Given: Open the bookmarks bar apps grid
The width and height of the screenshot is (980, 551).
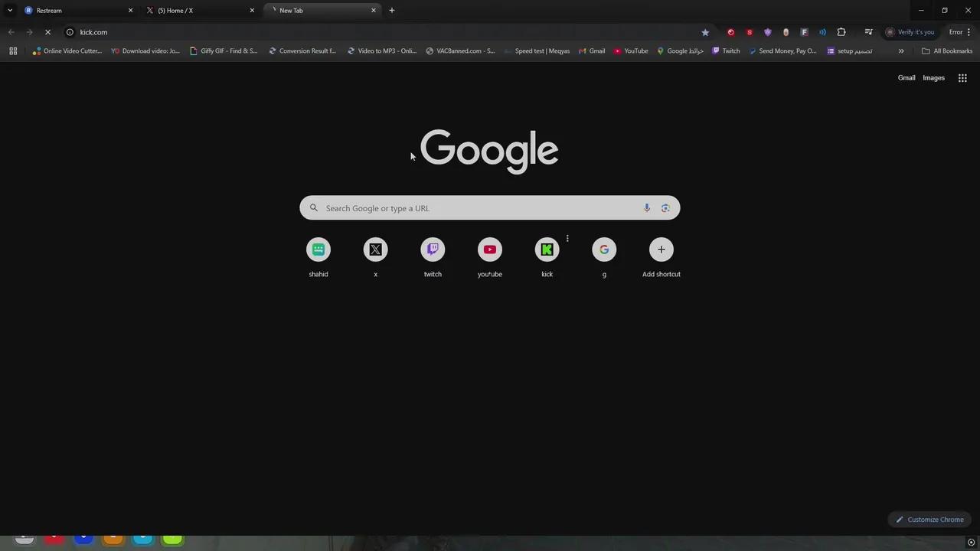Looking at the screenshot, I should pyautogui.click(x=13, y=51).
